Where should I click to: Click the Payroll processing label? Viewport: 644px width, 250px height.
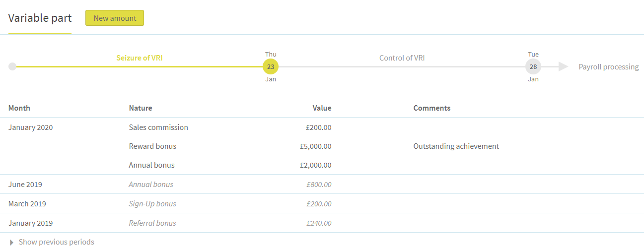(609, 66)
